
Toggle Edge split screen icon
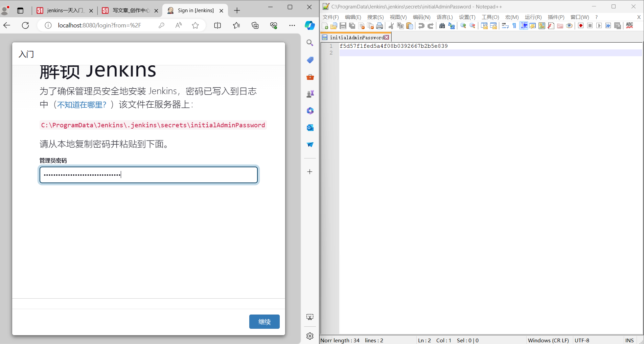click(x=217, y=25)
